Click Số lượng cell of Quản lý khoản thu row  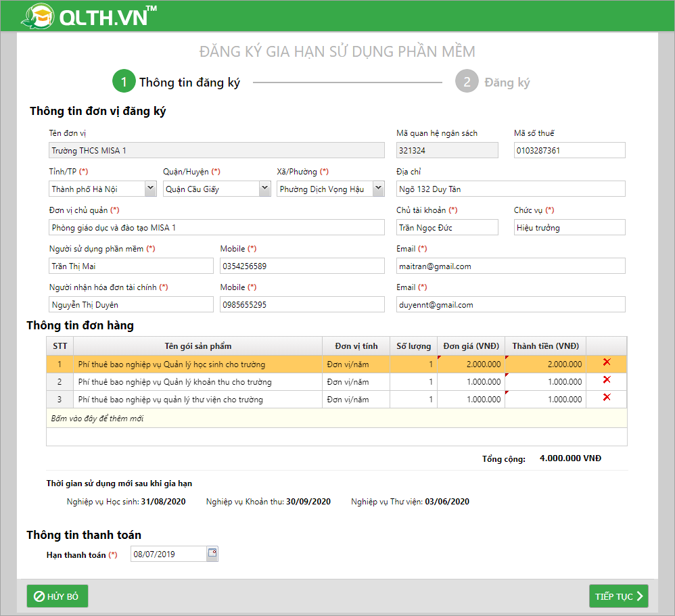click(414, 382)
